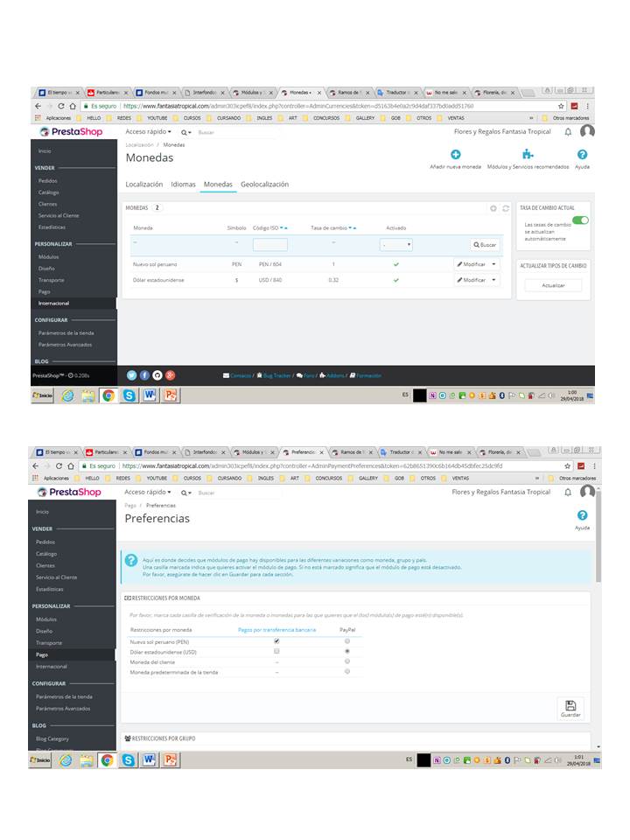Screen dimensions: 630x840
Task: Reload page in Preferencias browser window
Action: click(x=59, y=466)
